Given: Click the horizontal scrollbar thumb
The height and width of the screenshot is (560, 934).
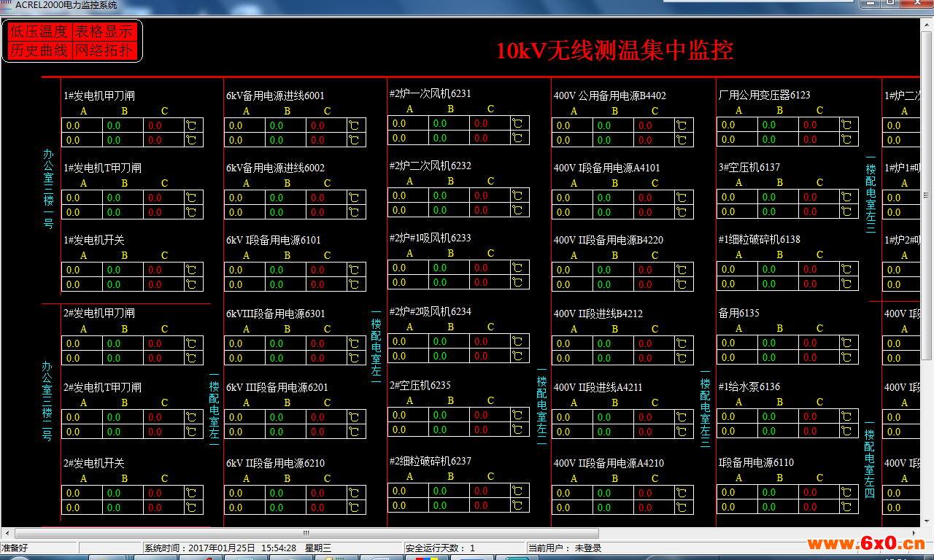Looking at the screenshot, I should coord(305,533).
